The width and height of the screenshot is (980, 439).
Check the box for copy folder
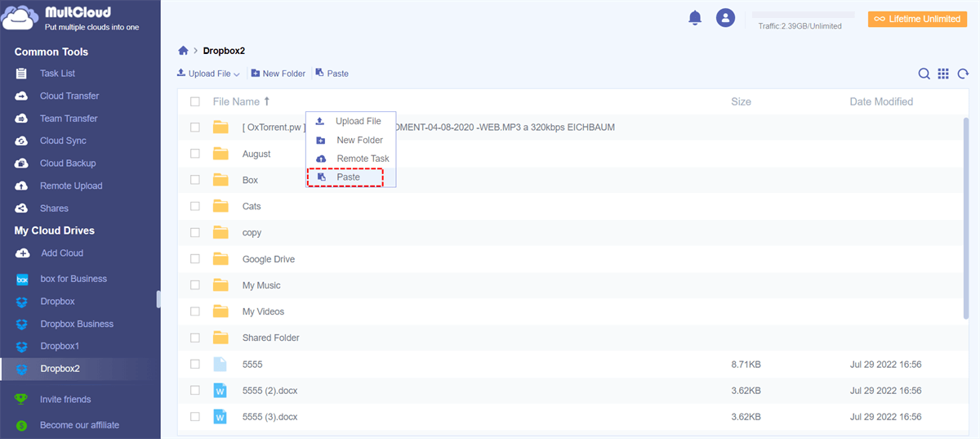[x=195, y=232]
